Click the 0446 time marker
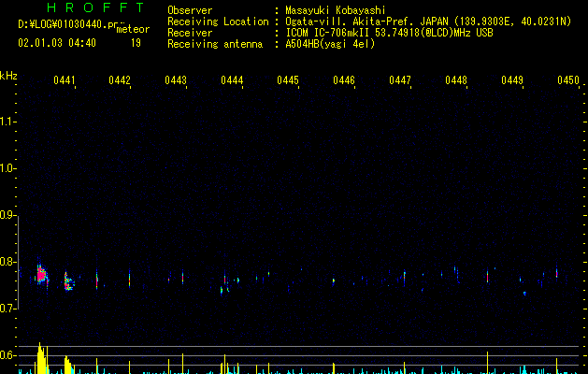The height and width of the screenshot is (374, 588). [344, 80]
